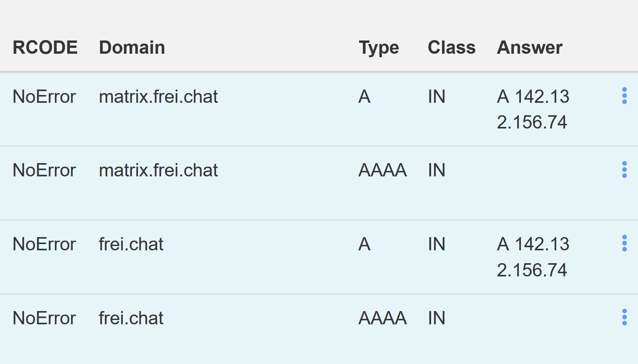Sort by the Domain column header
638x364 pixels.
(132, 47)
